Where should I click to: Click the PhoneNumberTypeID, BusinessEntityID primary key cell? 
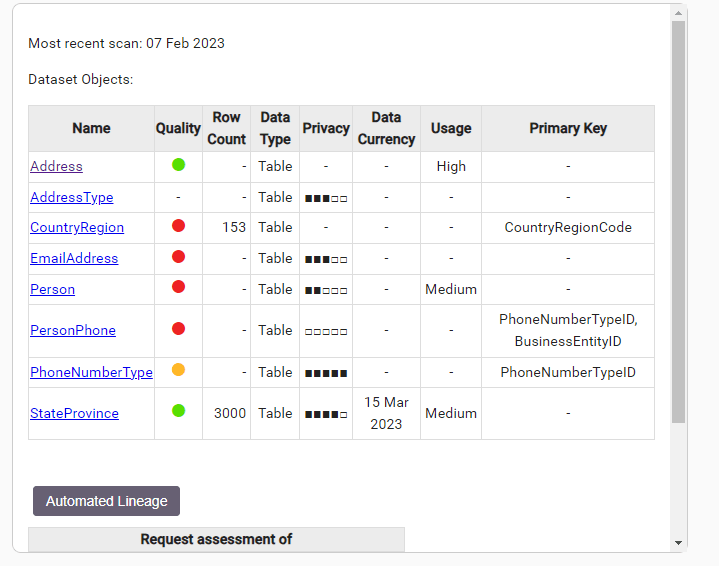[x=568, y=331]
